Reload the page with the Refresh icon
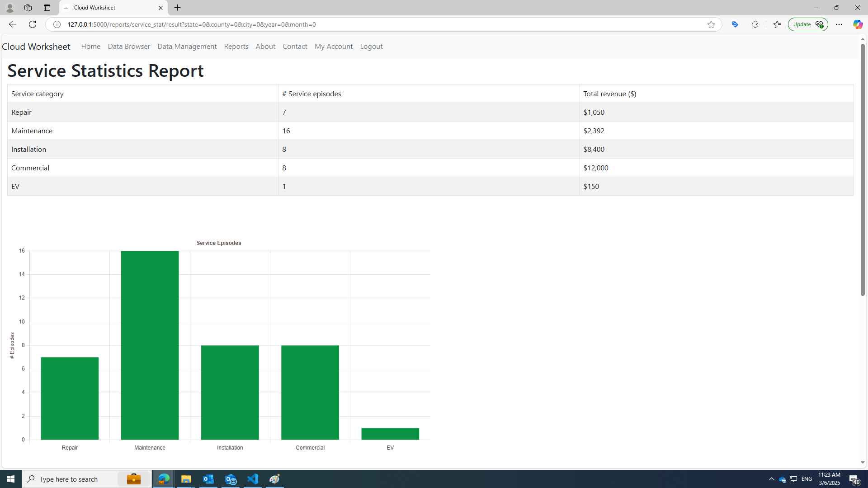Screen dimensions: 868x488 click(33, 24)
